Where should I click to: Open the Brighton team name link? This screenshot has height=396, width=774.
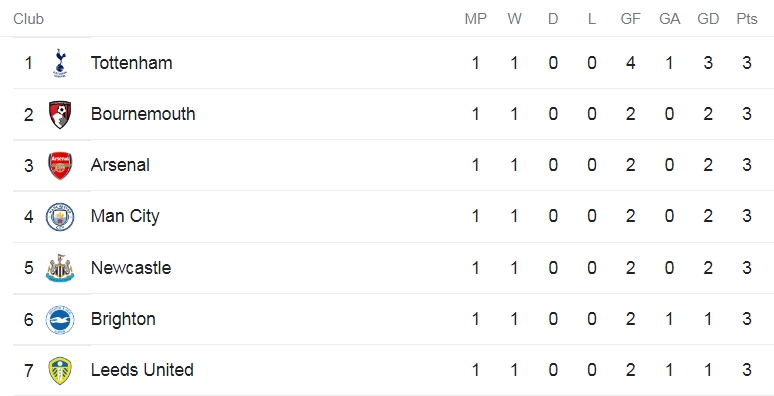click(123, 319)
